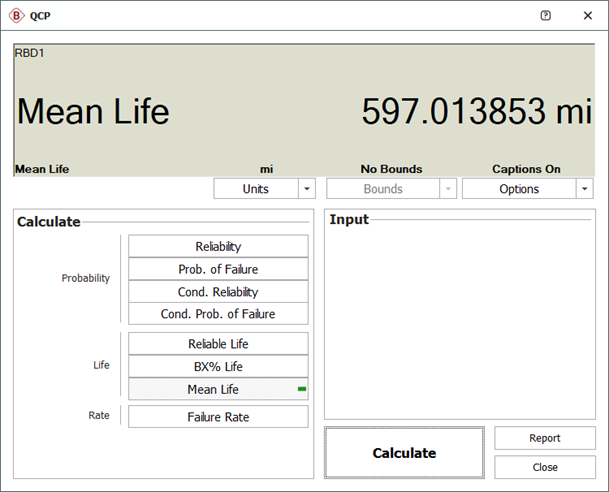Click the green Mean Life selected indicator
609x492 pixels.
(301, 389)
